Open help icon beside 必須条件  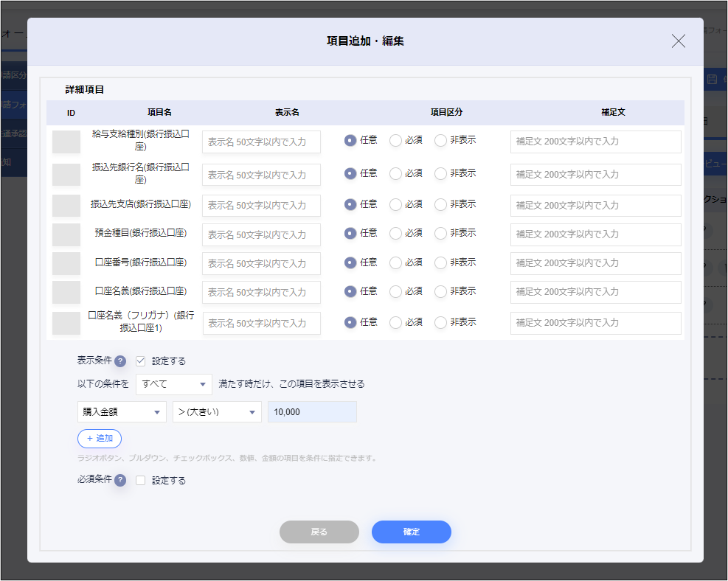(120, 480)
